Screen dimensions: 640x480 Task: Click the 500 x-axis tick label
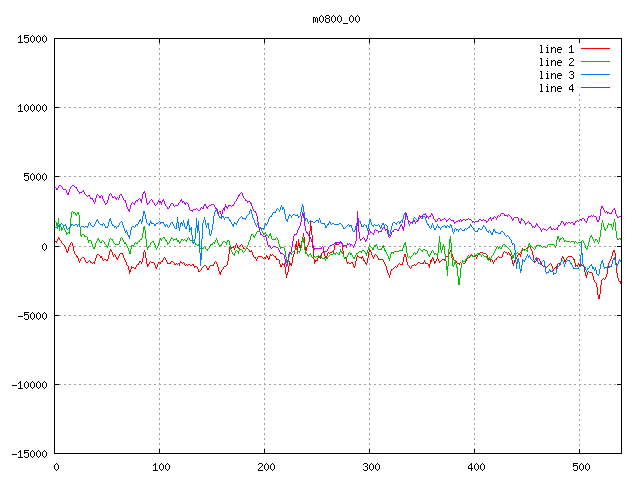[x=580, y=467]
